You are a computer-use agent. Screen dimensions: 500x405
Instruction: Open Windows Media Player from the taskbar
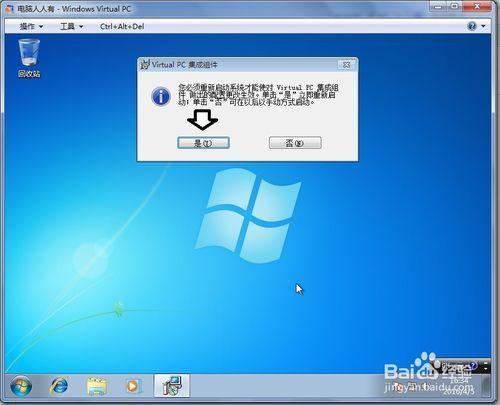point(133,386)
